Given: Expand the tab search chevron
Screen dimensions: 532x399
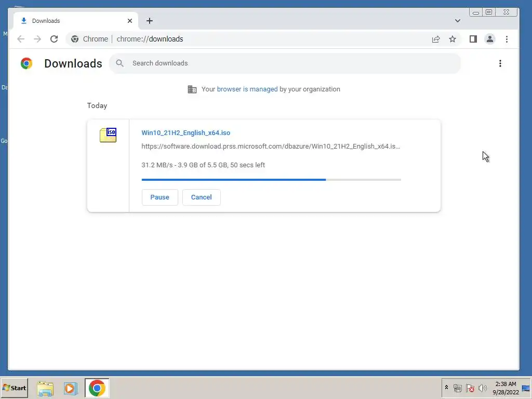Looking at the screenshot, I should tap(457, 21).
